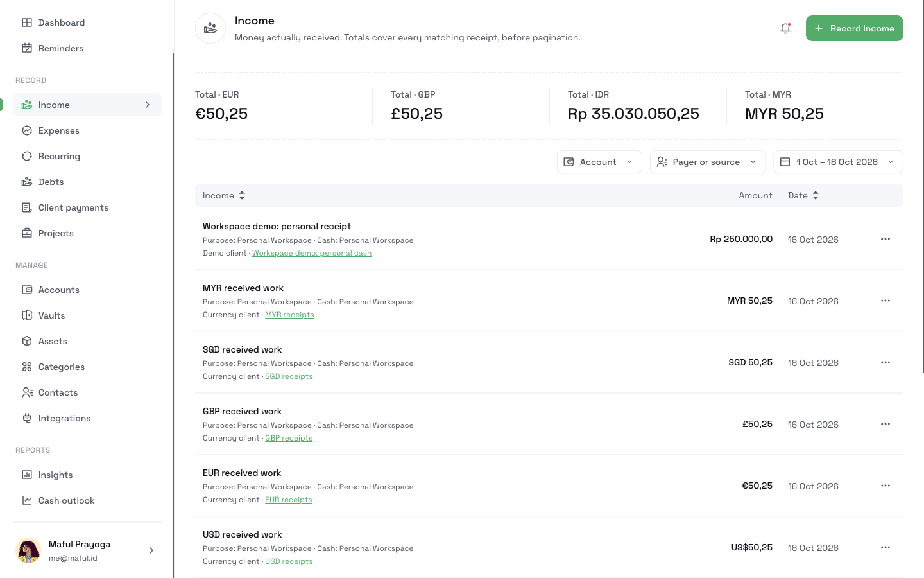Open the Account filter dropdown
The image size is (924, 578).
(x=599, y=162)
